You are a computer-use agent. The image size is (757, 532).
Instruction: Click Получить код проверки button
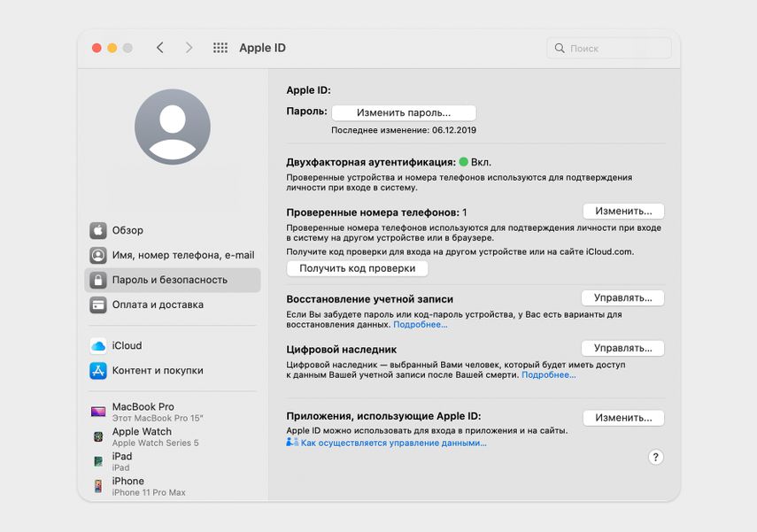358,268
